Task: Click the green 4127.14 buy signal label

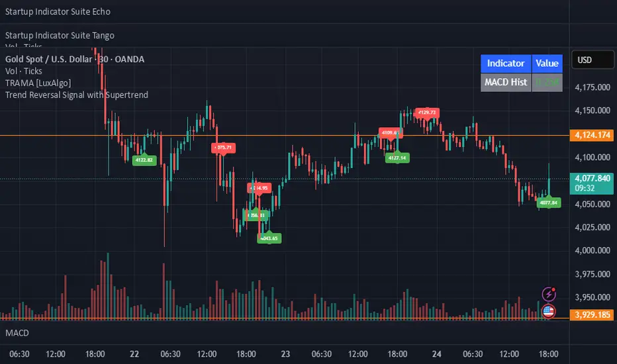Action: click(397, 158)
